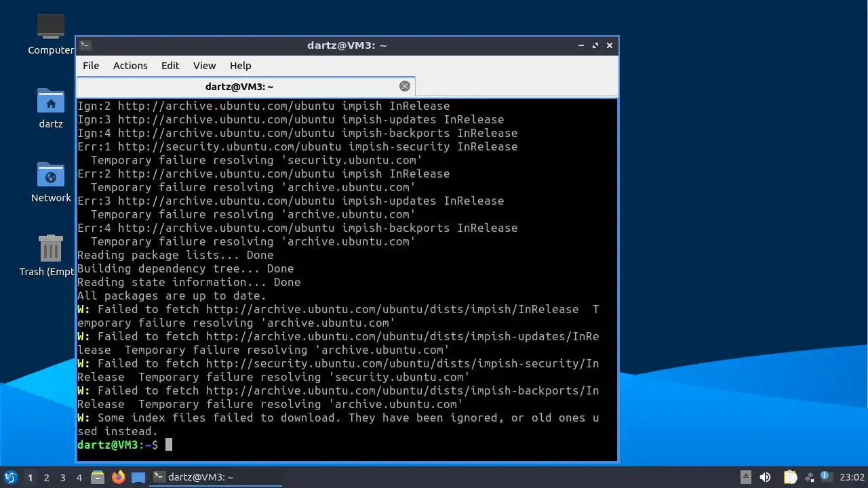Click the 'Err:1 http://security.ubuntu.com' line
This screenshot has width=868, height=488.
pos(297,146)
